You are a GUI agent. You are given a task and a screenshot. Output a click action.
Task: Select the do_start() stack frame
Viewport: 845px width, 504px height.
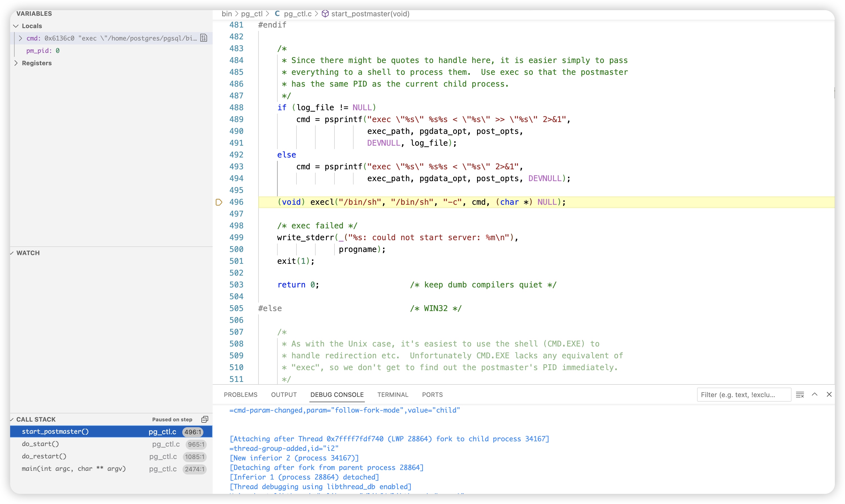click(41, 444)
